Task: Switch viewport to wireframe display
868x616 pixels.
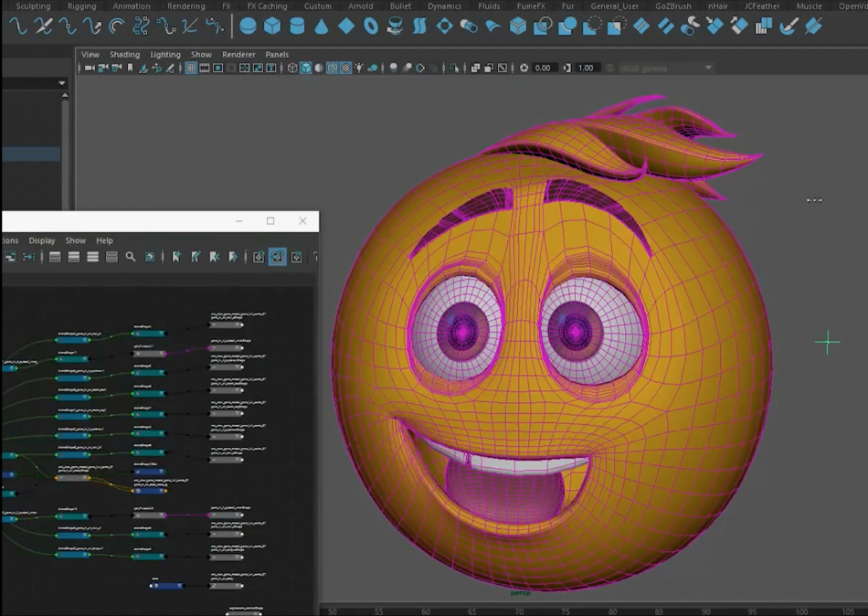Action: click(292, 69)
